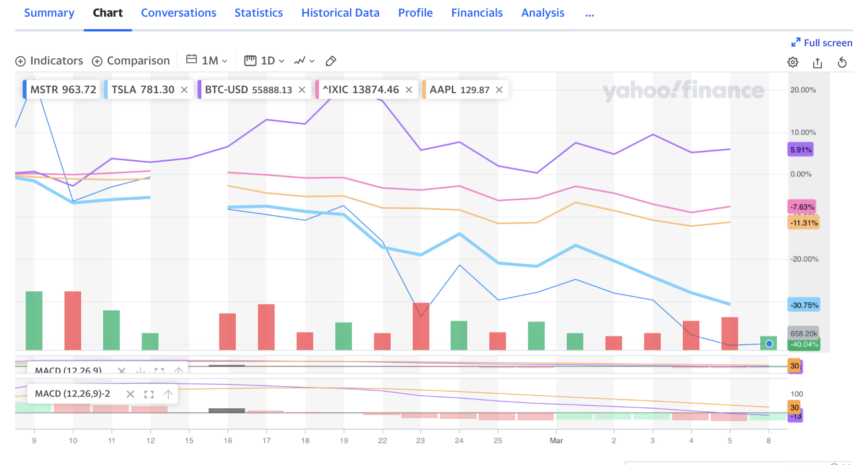
Task: Reset the chart with the circular arrow icon
Action: click(x=842, y=63)
